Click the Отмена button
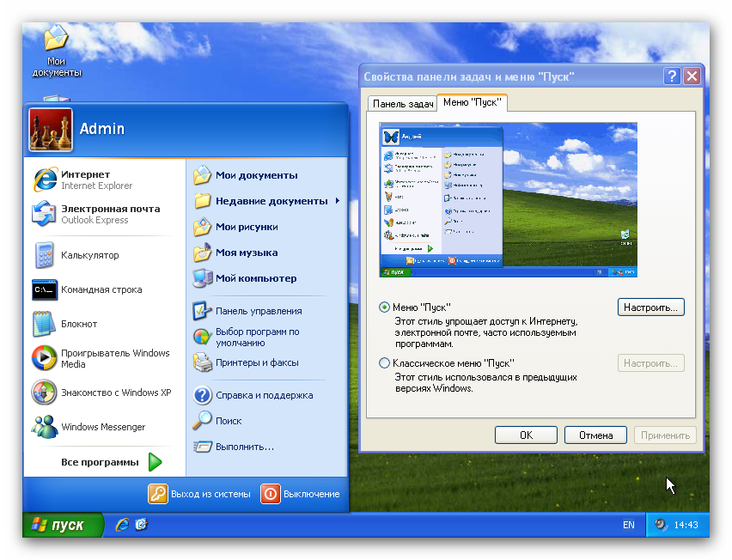 [x=595, y=435]
